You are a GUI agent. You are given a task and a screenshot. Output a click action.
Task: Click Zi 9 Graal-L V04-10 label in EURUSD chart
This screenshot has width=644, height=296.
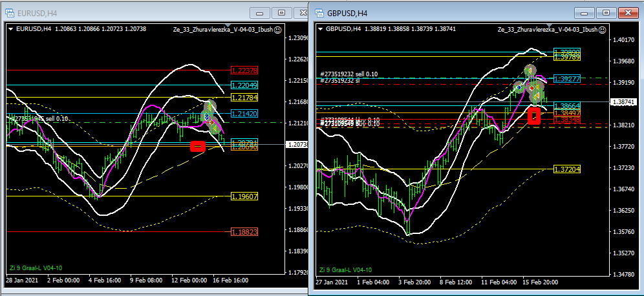[x=36, y=268]
